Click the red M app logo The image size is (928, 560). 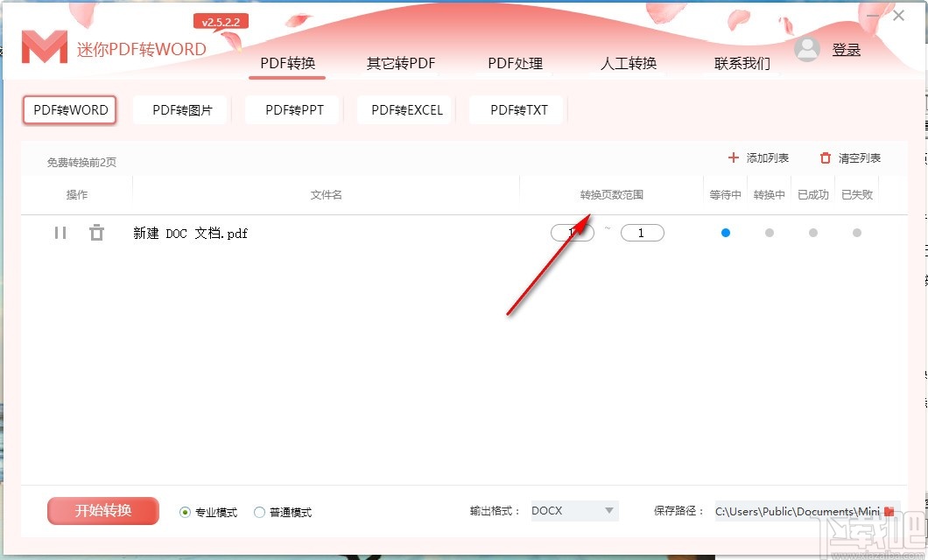pos(45,46)
